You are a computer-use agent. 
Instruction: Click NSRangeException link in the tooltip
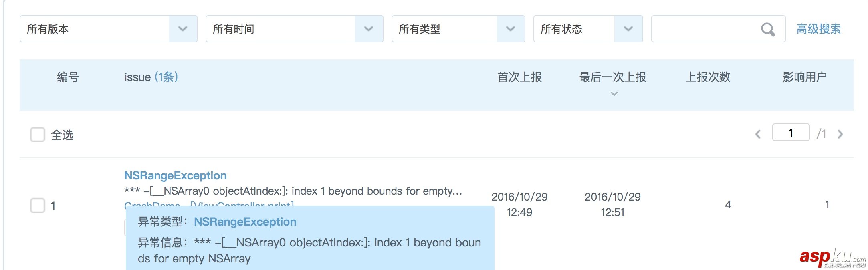245,222
